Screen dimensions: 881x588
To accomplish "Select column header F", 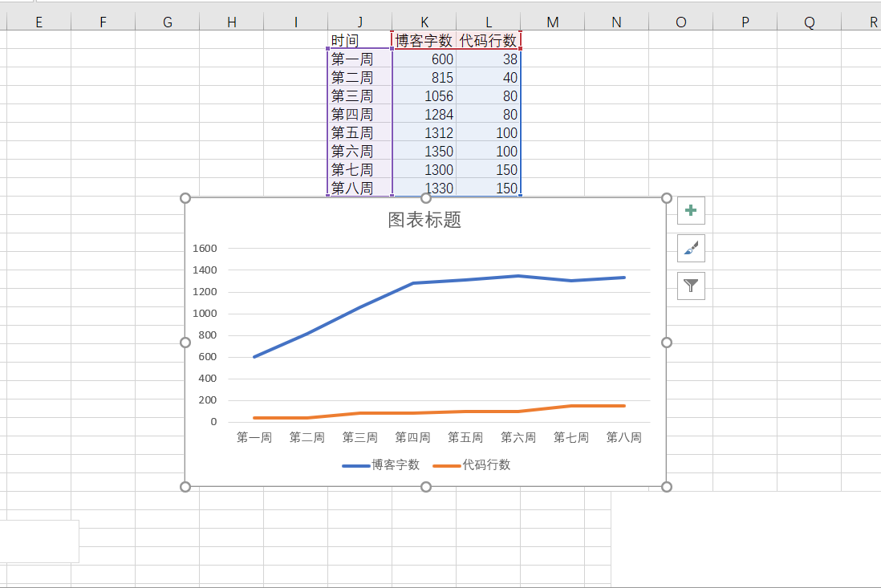I will coord(103,22).
